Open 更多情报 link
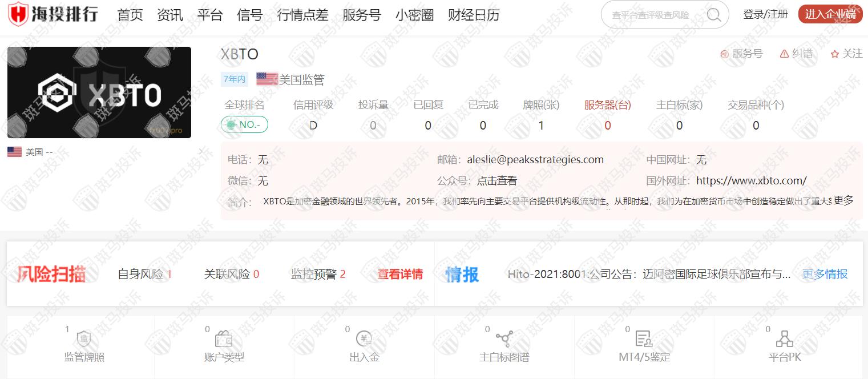This screenshot has width=868, height=379. click(x=825, y=274)
